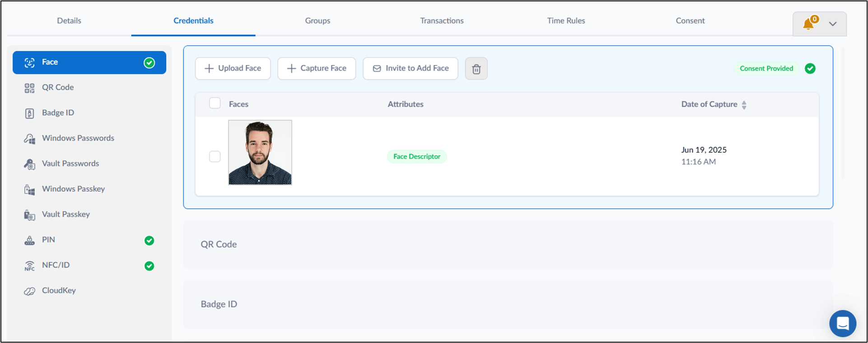Go to the Consent tab

click(690, 21)
